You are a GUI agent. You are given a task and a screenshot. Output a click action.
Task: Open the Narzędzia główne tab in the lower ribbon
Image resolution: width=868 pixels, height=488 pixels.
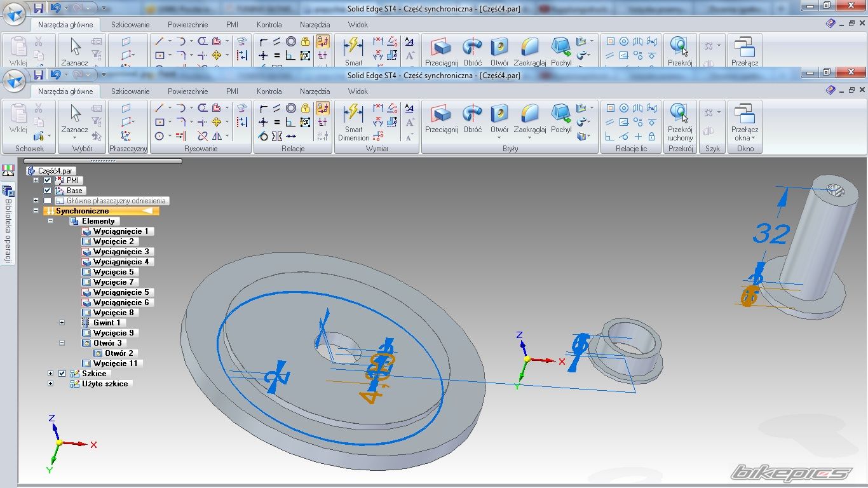pos(65,91)
